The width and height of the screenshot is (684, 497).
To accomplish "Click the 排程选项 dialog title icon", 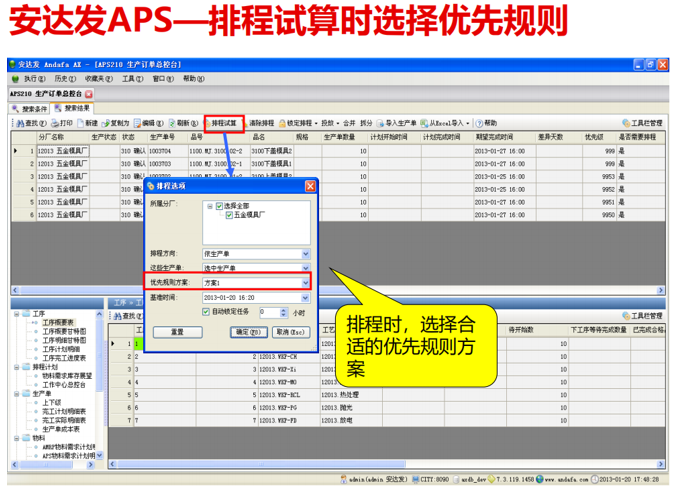I will click(151, 186).
